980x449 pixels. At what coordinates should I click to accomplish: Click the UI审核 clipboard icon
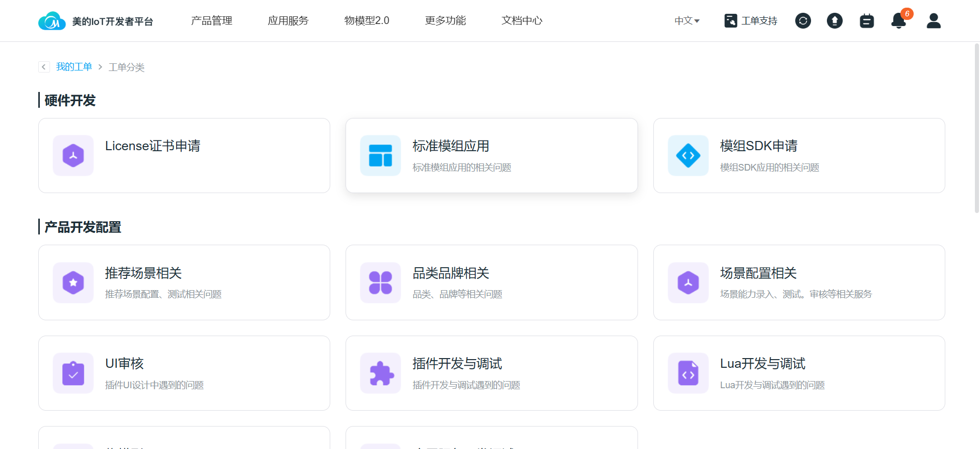pyautogui.click(x=73, y=373)
